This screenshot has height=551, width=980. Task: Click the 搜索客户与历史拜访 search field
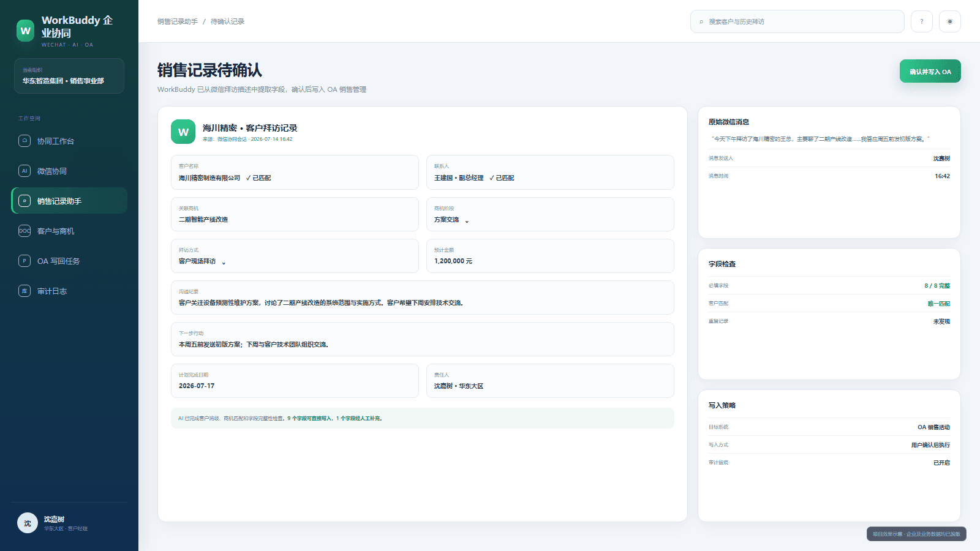click(797, 21)
